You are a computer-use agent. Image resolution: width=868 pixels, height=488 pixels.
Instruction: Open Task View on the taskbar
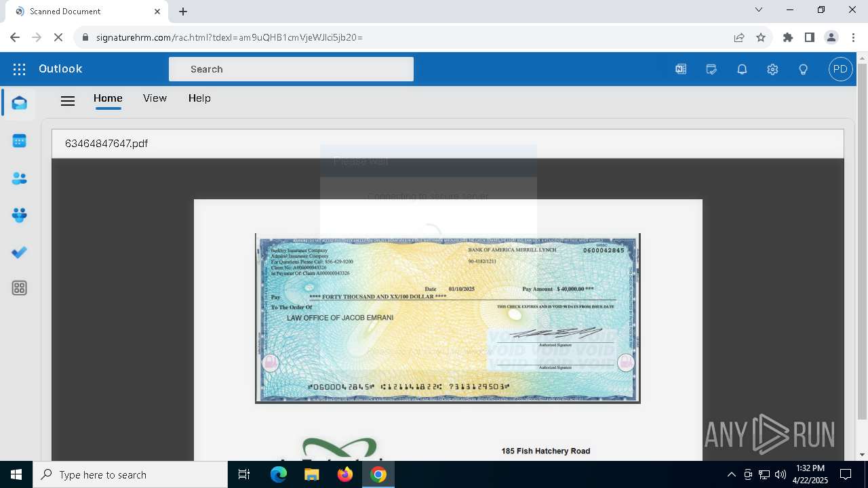pyautogui.click(x=244, y=474)
